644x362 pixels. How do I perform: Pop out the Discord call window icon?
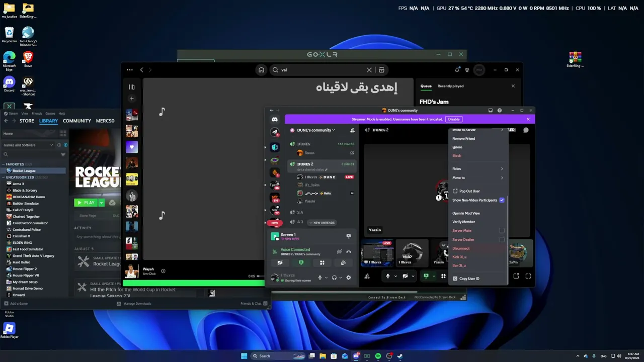click(x=516, y=276)
